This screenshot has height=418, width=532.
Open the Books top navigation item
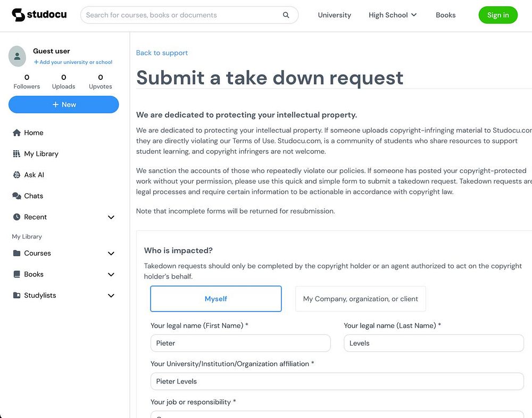coord(445,15)
